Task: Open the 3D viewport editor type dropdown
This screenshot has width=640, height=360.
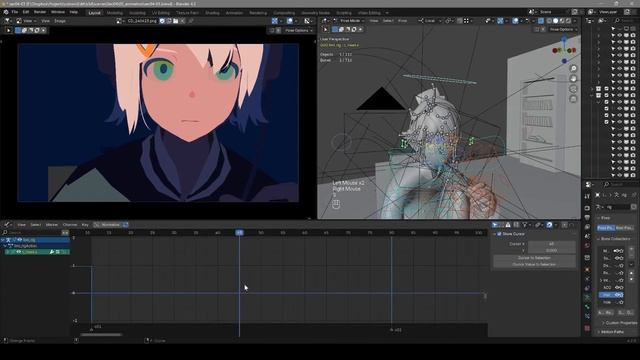Action: (324, 20)
